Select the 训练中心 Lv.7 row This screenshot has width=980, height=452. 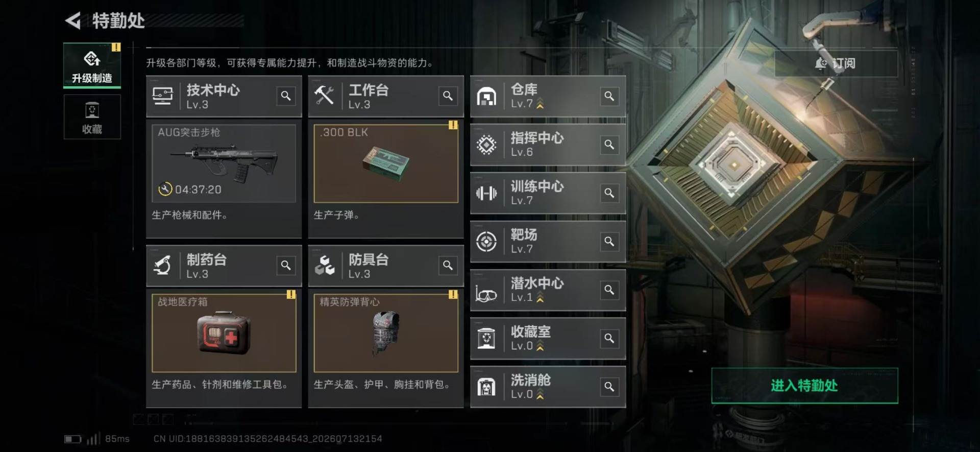click(548, 193)
